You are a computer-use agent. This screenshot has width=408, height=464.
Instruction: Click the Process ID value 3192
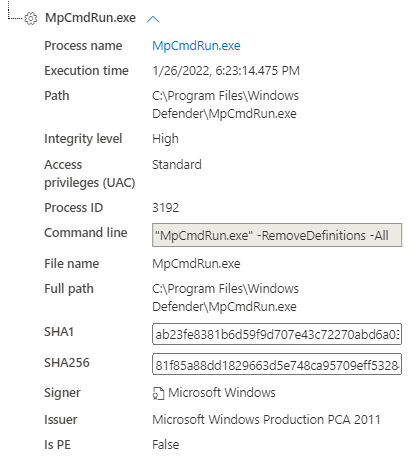[x=165, y=208]
